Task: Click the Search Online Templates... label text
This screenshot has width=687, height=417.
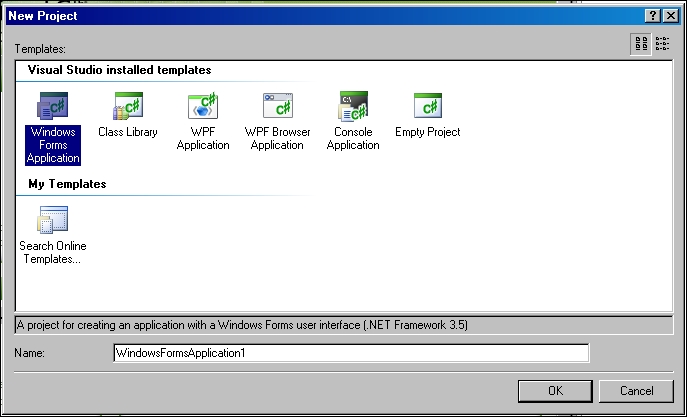Action: 53,252
